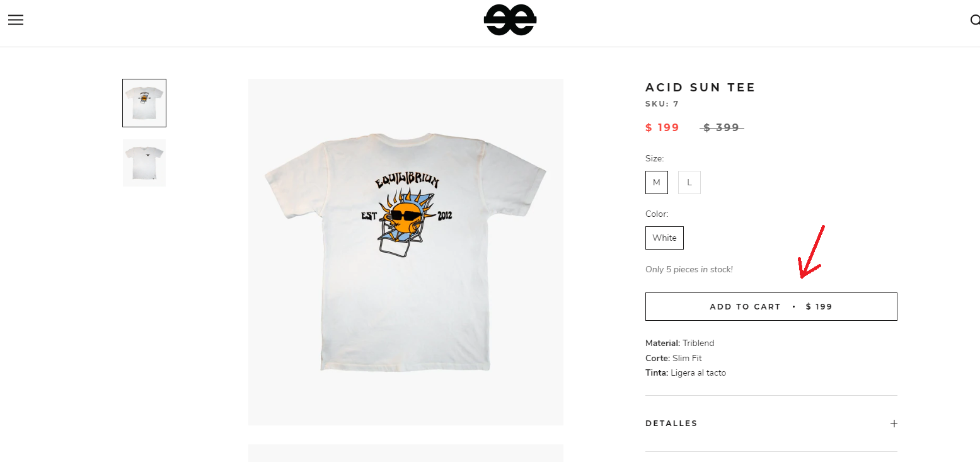Expand the Detalles section plus icon
This screenshot has height=462, width=980.
pyautogui.click(x=894, y=424)
